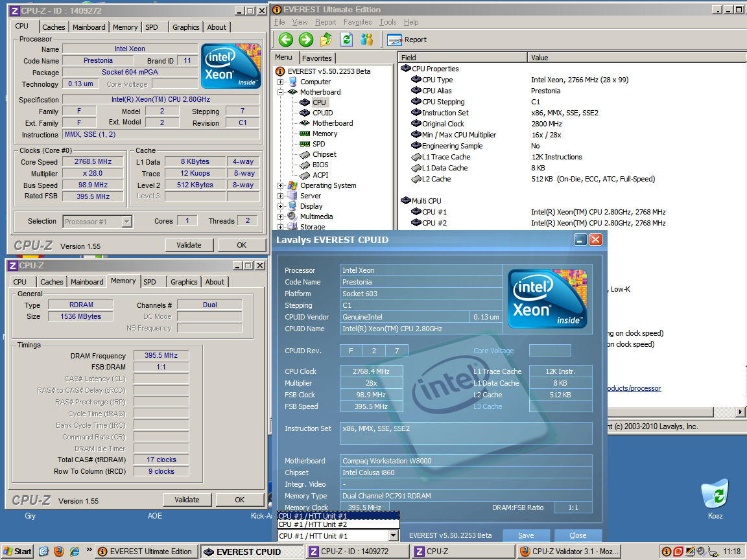This screenshot has width=747, height=560.
Task: Click Save in the EVEREST CPUID dialog
Action: click(526, 536)
